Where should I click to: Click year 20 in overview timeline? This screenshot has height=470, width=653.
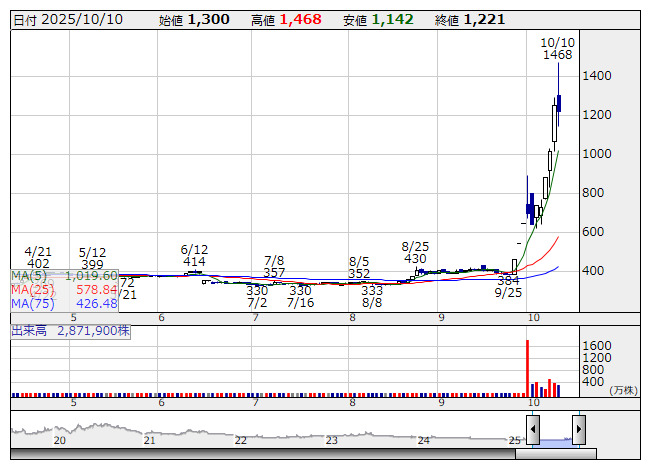60,440
